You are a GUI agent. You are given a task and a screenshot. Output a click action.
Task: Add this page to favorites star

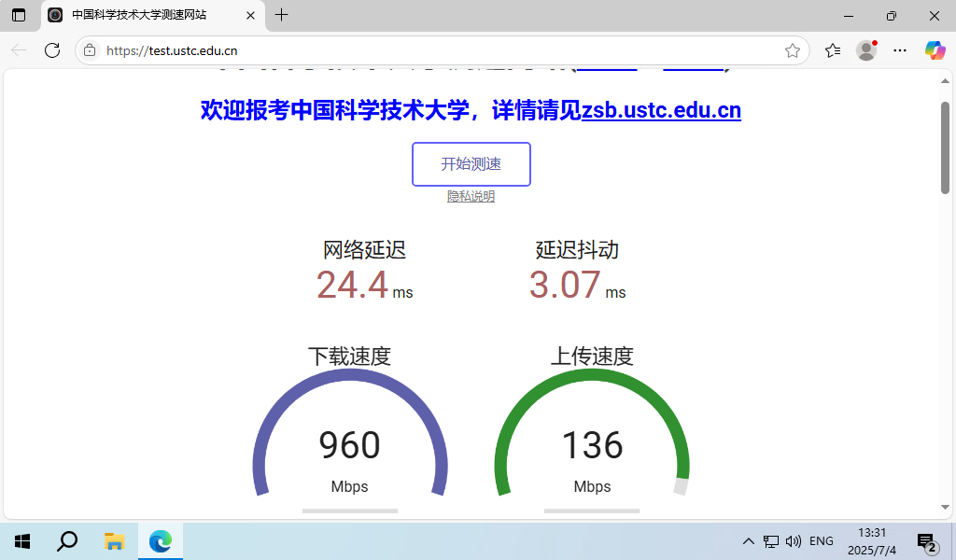pos(792,50)
